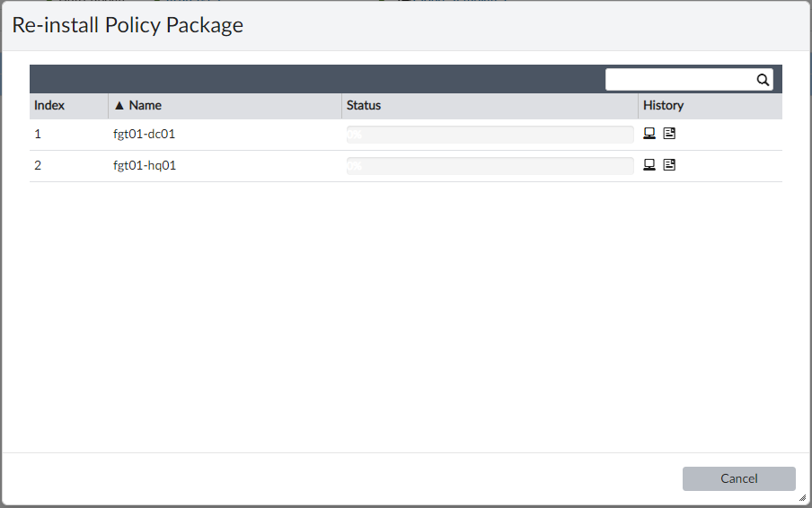Click the magnifier search icon

[763, 80]
